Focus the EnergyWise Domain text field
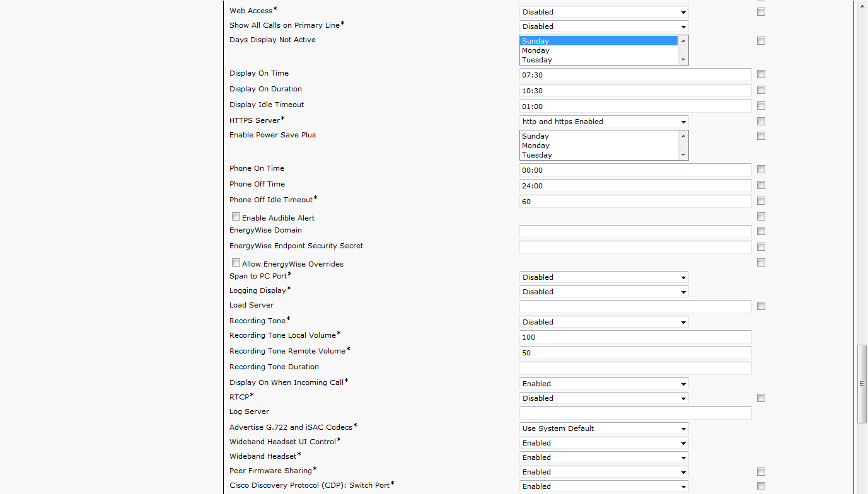Screen dimensions: 868x494 [x=635, y=231]
